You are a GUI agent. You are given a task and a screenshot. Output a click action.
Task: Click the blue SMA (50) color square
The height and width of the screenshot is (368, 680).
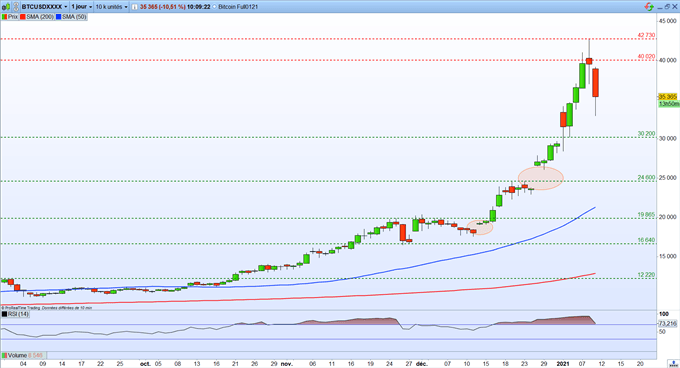coord(59,17)
